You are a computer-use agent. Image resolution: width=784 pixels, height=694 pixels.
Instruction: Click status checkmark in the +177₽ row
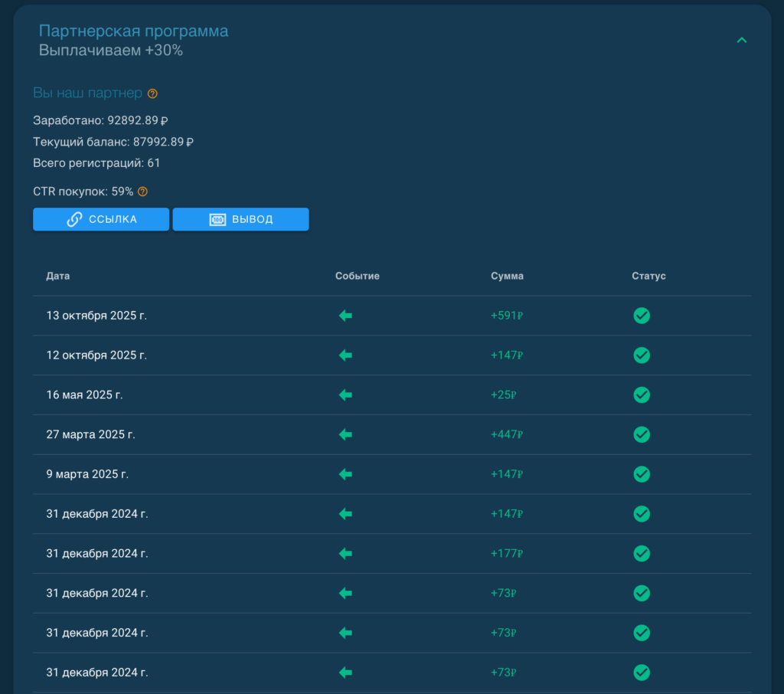tap(642, 553)
